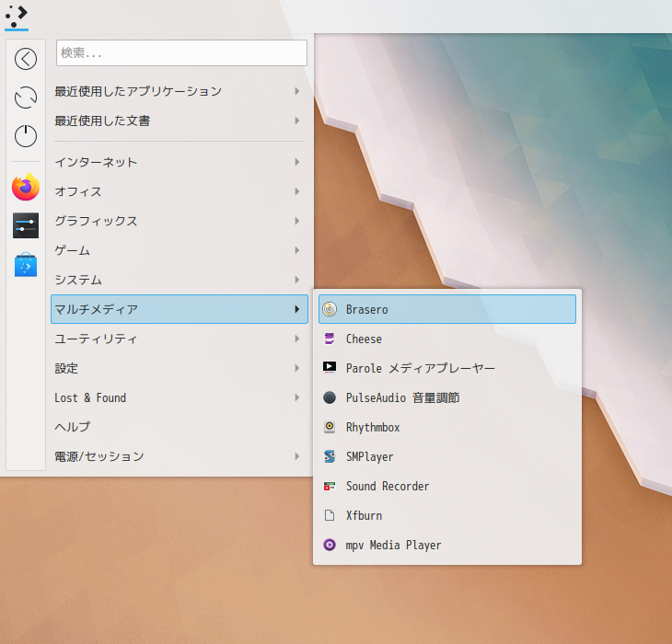Screen dimensions: 672x644
Task: Click the Brasero disc icon
Action: [330, 309]
